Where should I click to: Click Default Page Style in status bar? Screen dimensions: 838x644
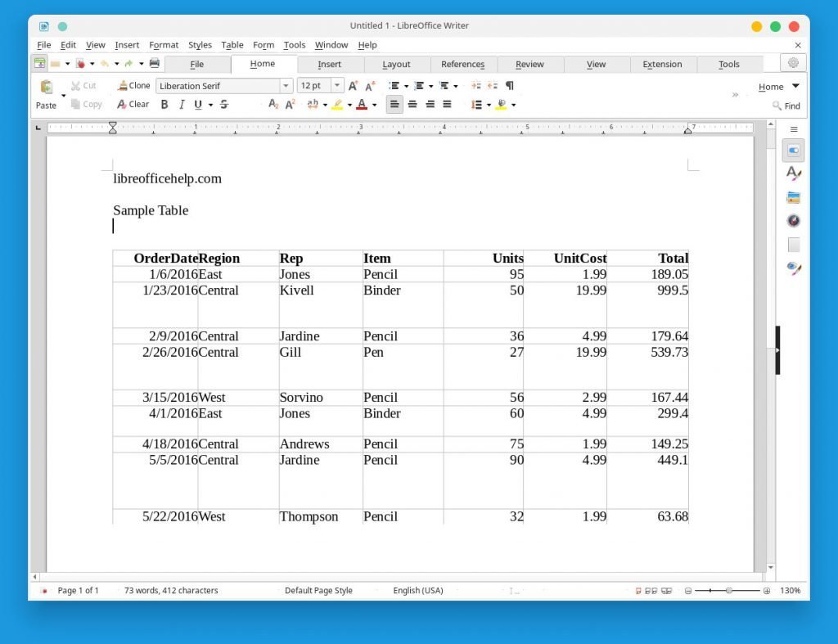pyautogui.click(x=318, y=591)
